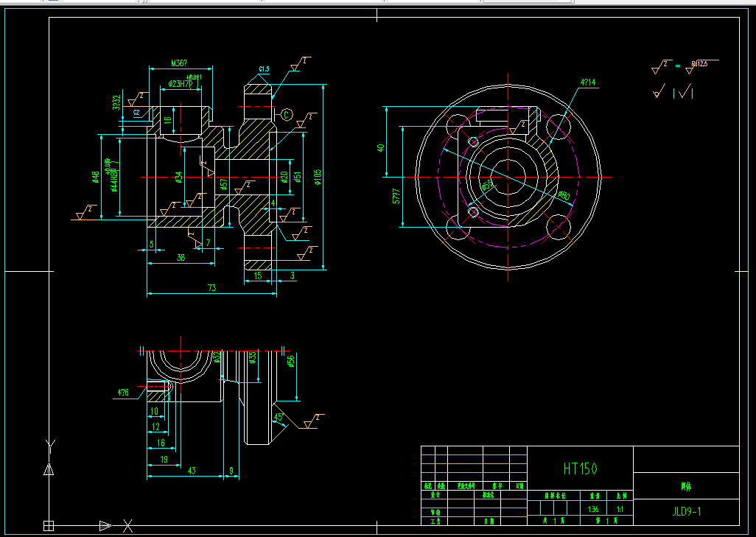Screen dimensions: 756x537
Task: Select the "40" vertical dimension
Action: [381, 147]
